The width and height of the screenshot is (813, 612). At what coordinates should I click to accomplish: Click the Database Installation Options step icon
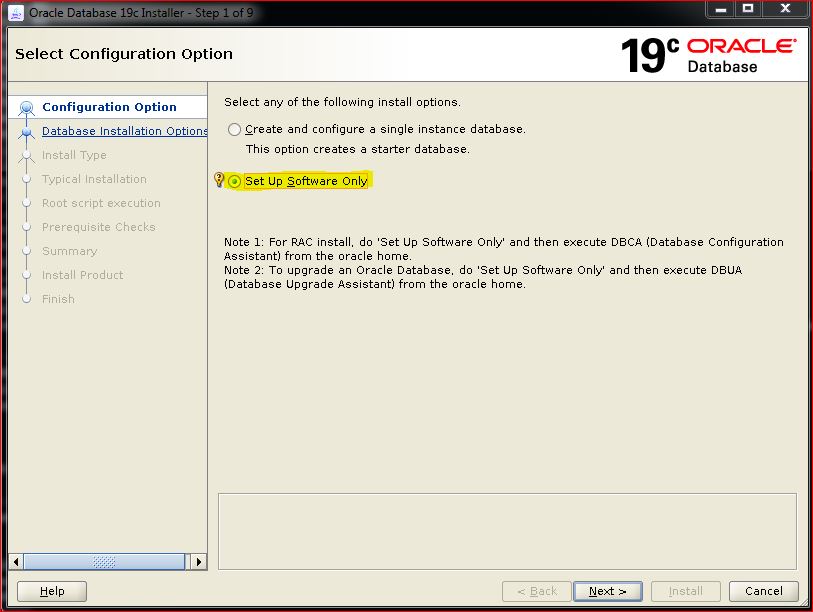[27, 131]
